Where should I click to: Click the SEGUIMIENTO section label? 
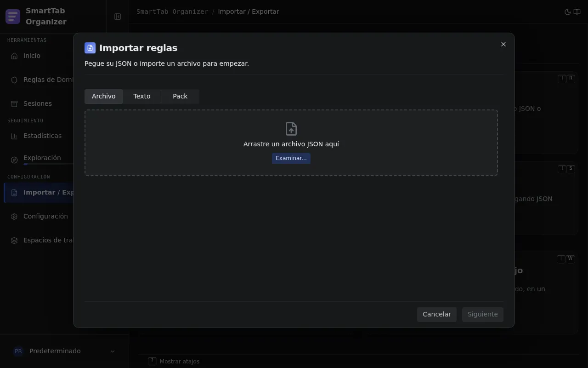click(25, 121)
